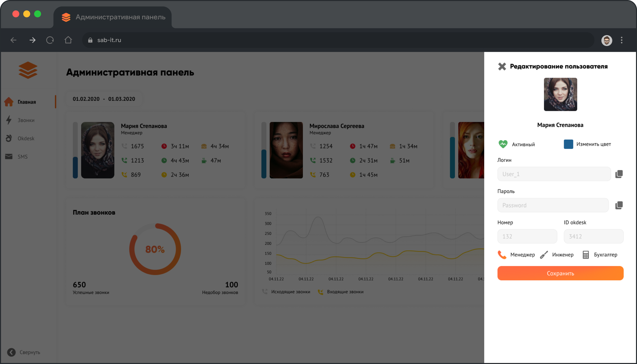Viewport: 637px width, 364px height.
Task: Open the Звонки sidebar section
Action: (26, 120)
